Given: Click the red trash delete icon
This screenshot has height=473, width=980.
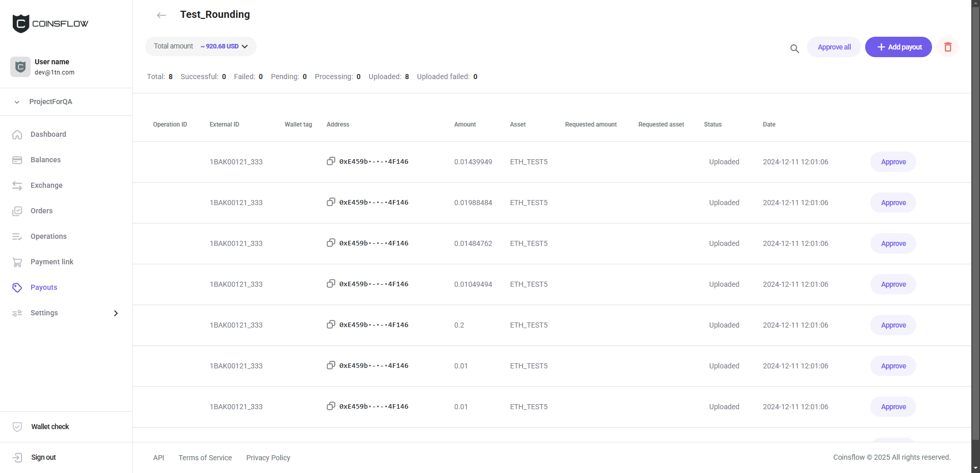Looking at the screenshot, I should pos(947,47).
